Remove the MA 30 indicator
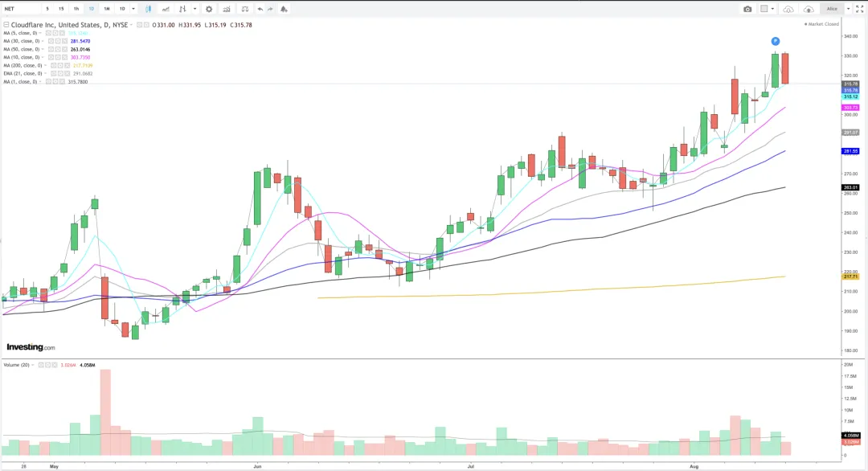This screenshot has width=868, height=471. [65, 41]
